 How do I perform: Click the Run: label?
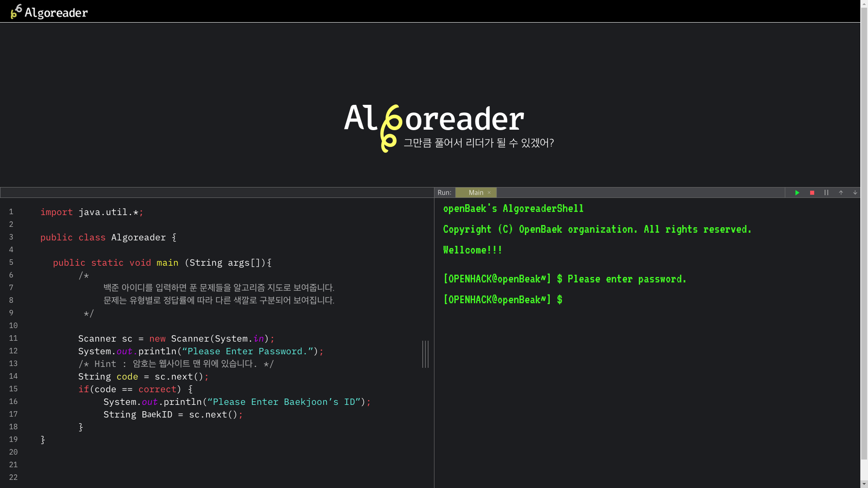pos(444,192)
